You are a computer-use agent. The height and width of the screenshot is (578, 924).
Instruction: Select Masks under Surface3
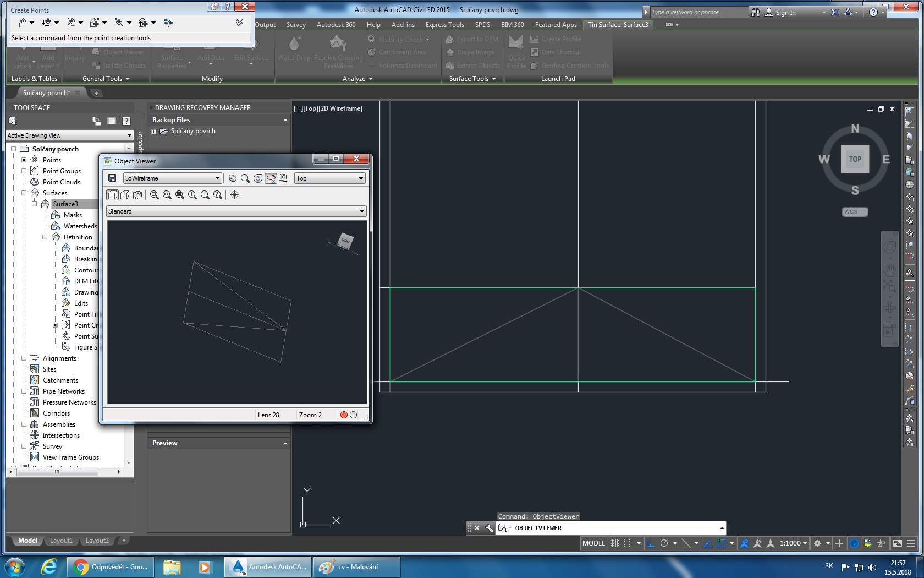coord(73,215)
